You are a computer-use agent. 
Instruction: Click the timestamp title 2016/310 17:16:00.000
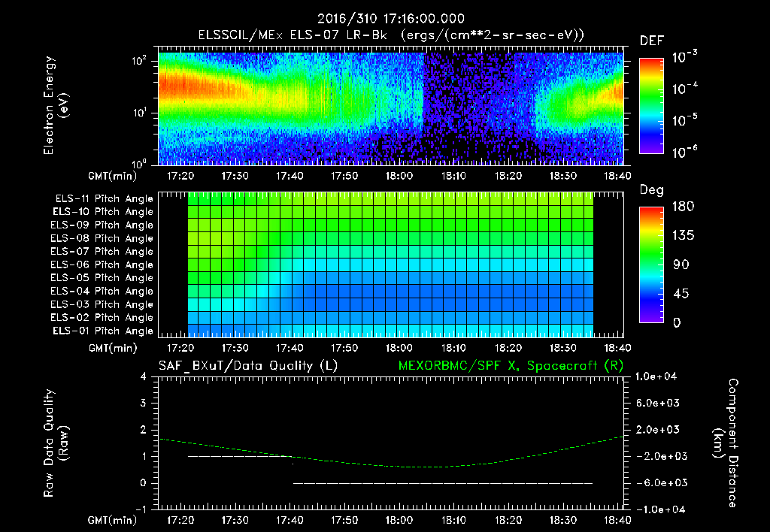click(390, 19)
